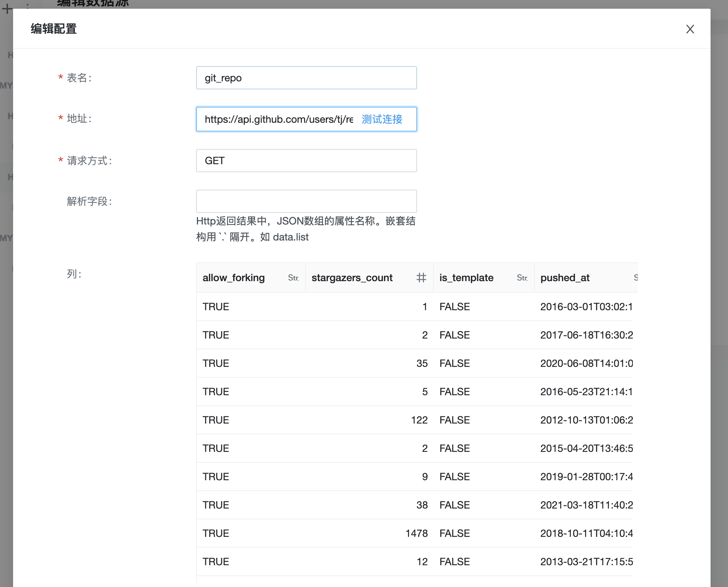Close the 编辑配置 dialog with X

click(690, 29)
